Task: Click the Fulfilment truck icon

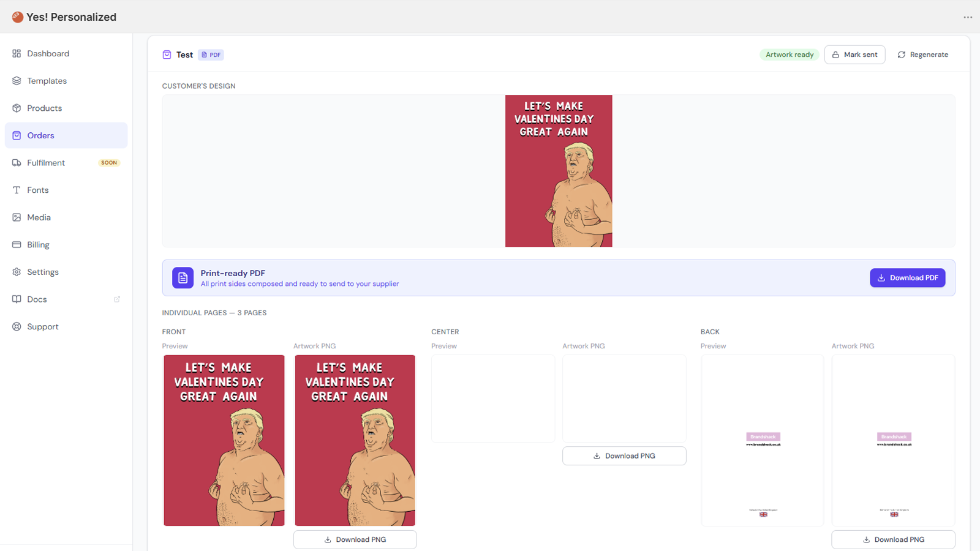Action: click(17, 163)
